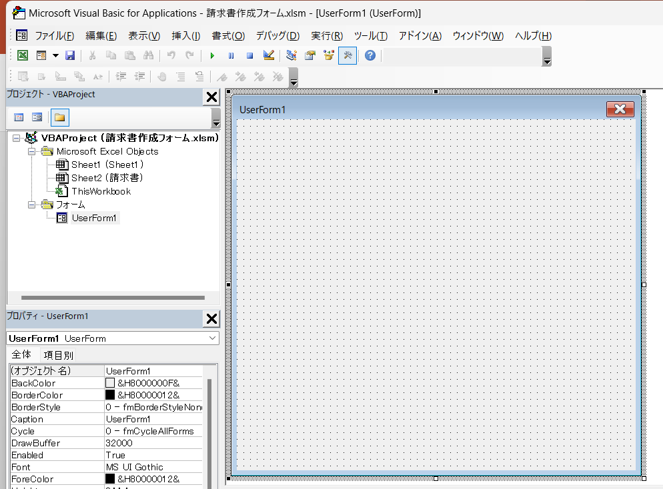Click the Toolbox icon in the toolbar
This screenshot has height=489, width=663.
tap(347, 56)
